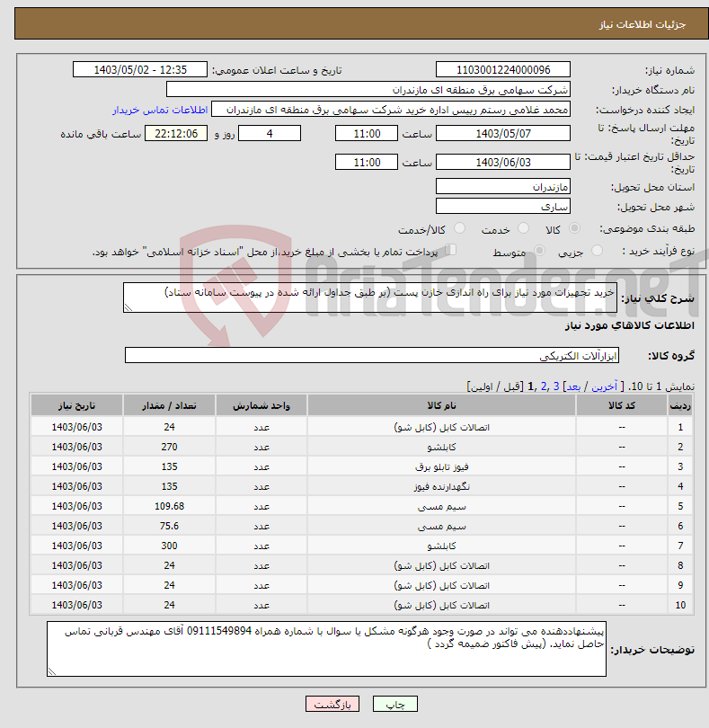
Task: Click the تعداد / مقدار column header
Action: coord(169,405)
